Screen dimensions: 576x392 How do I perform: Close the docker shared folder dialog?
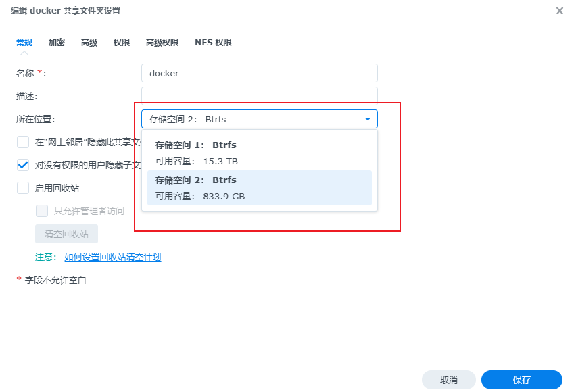coord(559,11)
